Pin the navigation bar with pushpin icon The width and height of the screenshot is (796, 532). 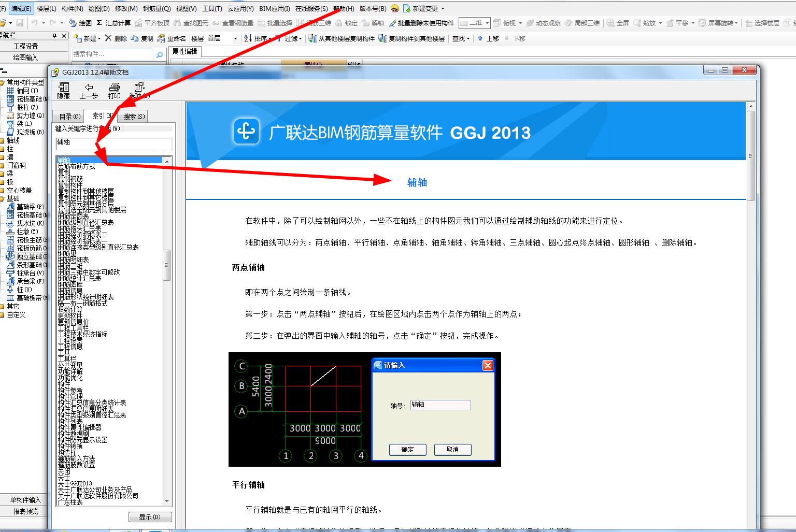55,35
